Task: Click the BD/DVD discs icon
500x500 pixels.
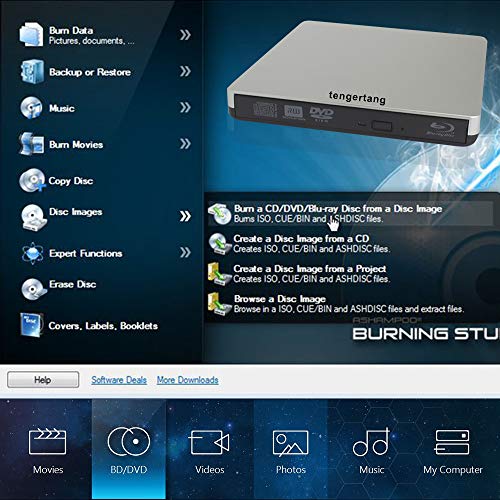Action: (129, 441)
